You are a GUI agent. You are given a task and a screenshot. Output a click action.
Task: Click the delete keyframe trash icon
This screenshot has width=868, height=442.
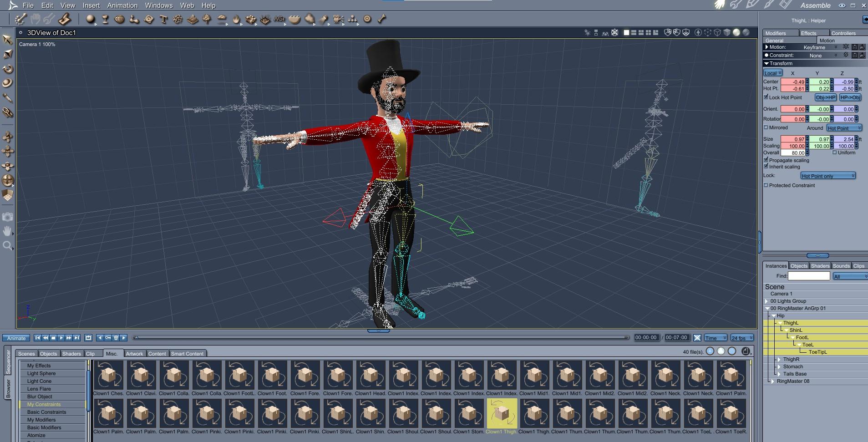[x=116, y=338]
